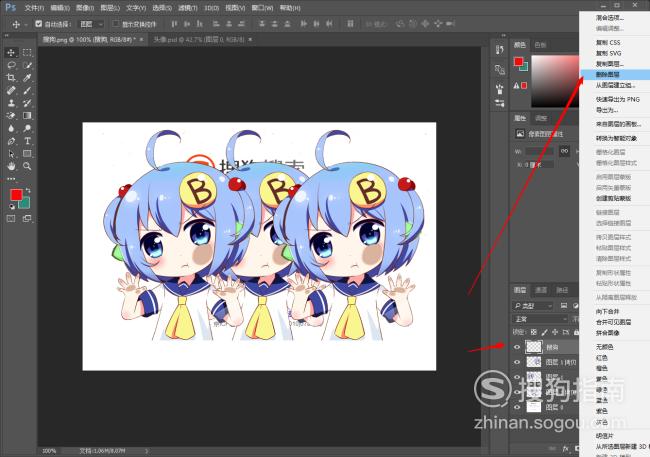This screenshot has width=650, height=457.
Task: Select the Path Selection tool
Action: (11, 154)
